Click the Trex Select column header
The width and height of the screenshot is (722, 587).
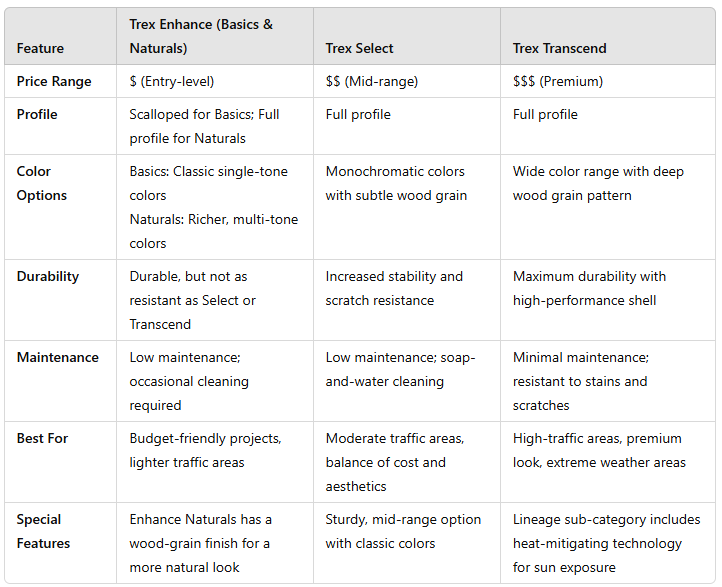(x=359, y=48)
